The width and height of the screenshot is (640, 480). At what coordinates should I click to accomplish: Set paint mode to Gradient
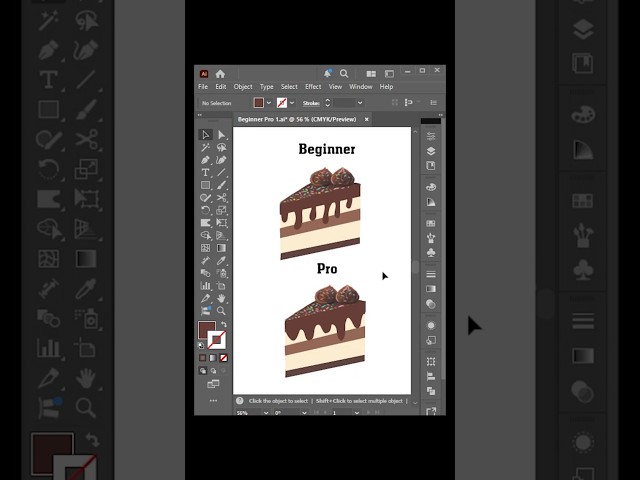[x=213, y=358]
